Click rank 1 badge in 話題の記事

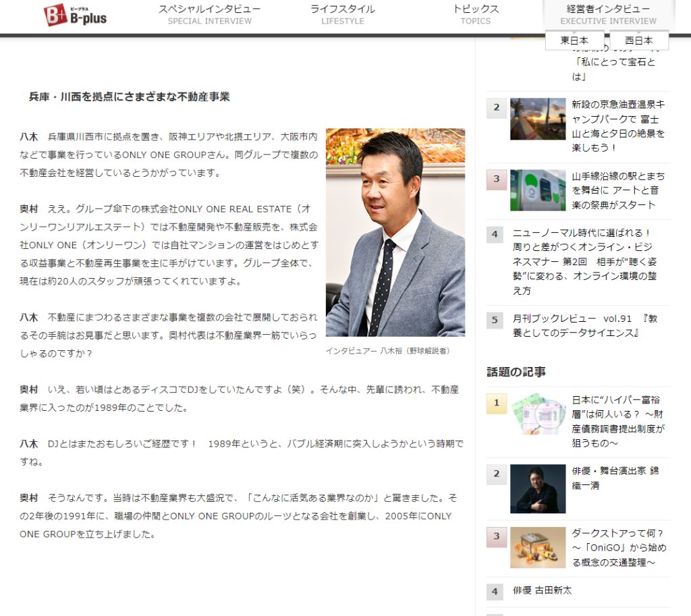[x=496, y=403]
